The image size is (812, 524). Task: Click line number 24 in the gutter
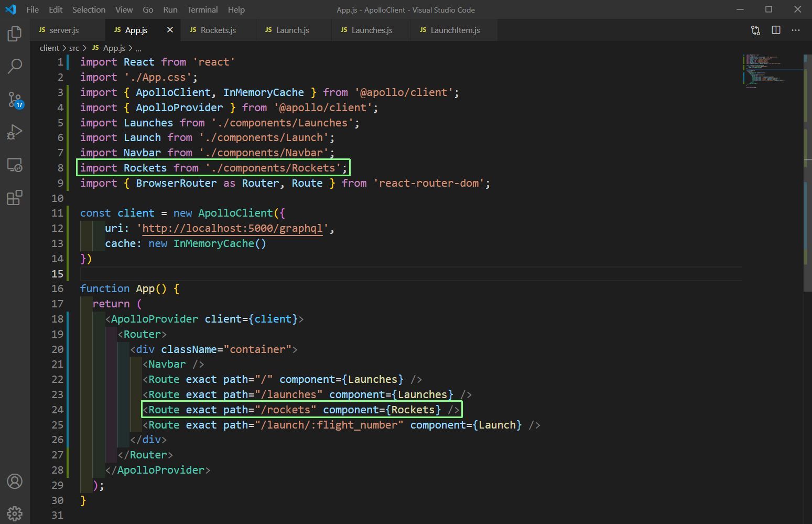pyautogui.click(x=58, y=410)
